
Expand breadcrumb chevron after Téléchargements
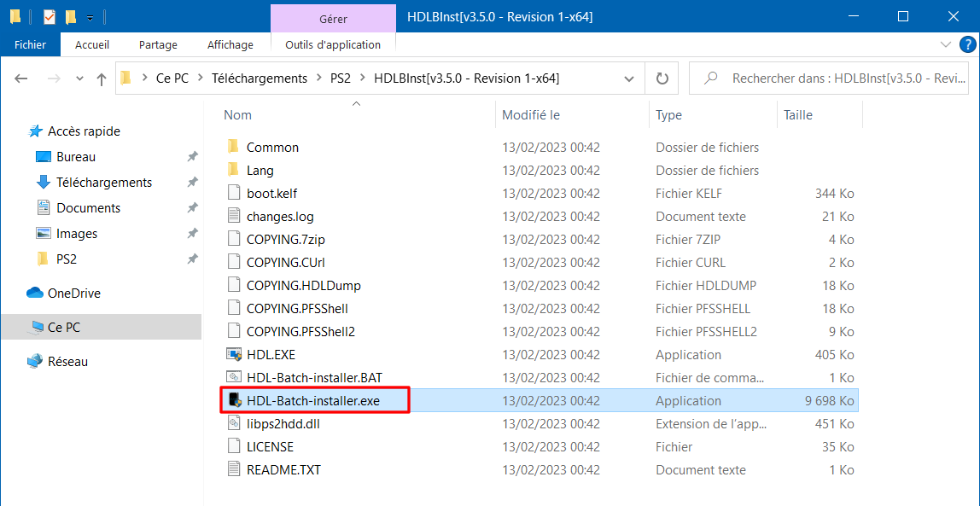click(x=319, y=79)
